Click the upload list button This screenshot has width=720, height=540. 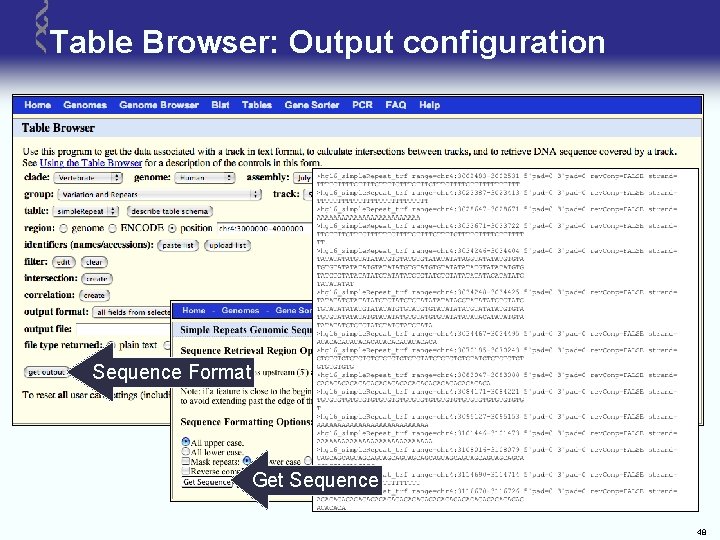click(x=228, y=246)
